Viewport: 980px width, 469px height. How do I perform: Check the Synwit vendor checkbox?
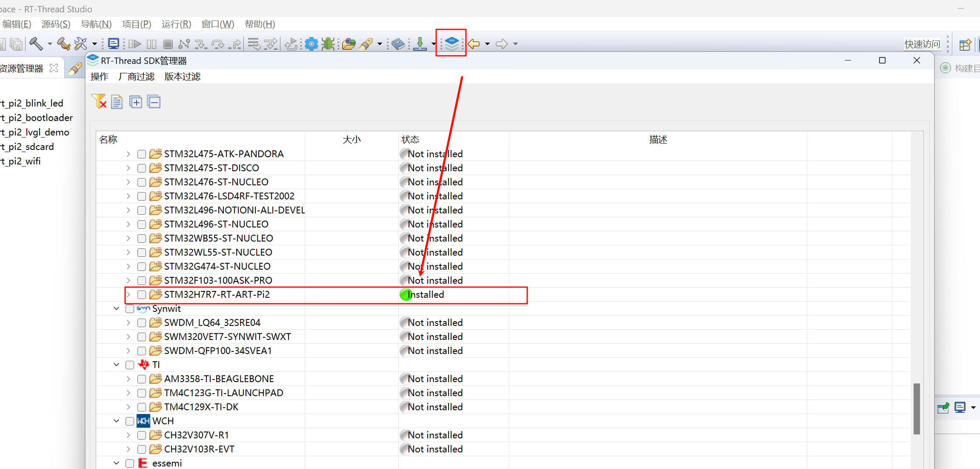click(130, 309)
